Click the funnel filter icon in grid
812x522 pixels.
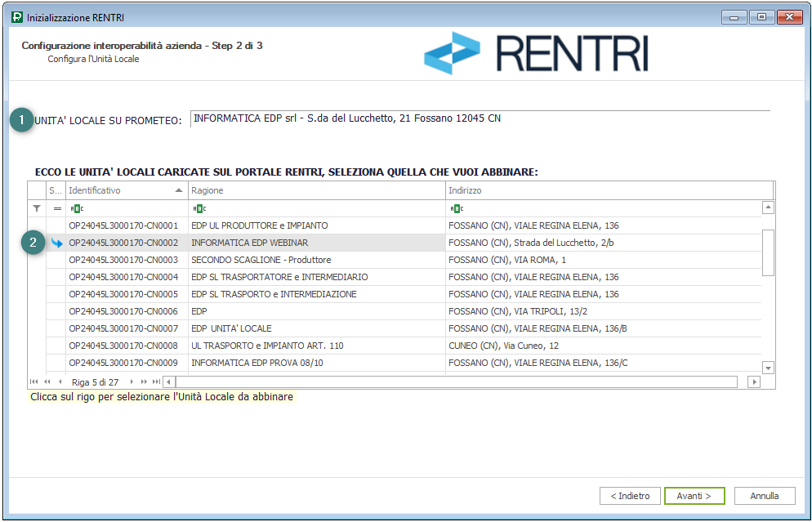click(36, 208)
